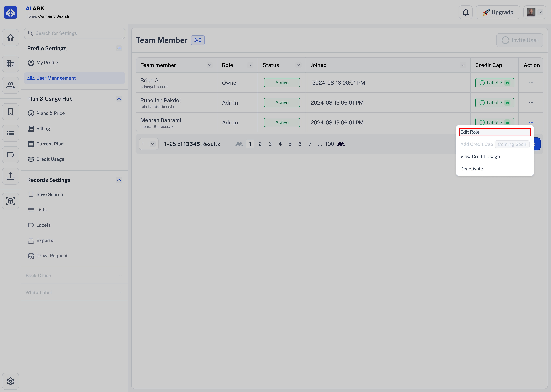Select Edit Role from the menu

[x=495, y=132]
